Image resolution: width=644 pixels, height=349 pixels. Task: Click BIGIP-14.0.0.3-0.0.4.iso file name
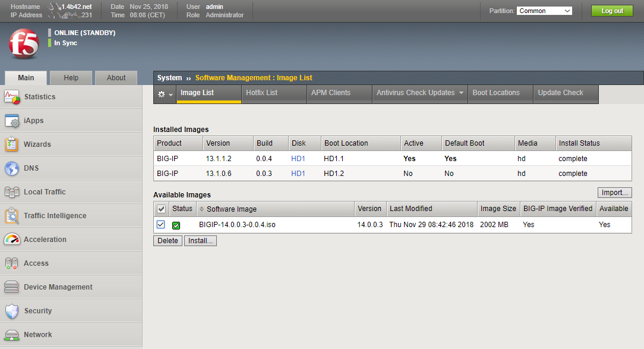tap(237, 225)
